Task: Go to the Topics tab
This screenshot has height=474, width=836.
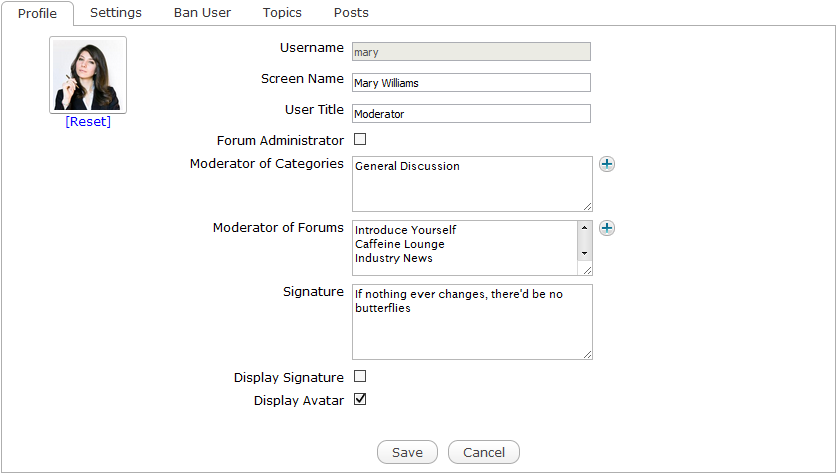Action: [282, 13]
